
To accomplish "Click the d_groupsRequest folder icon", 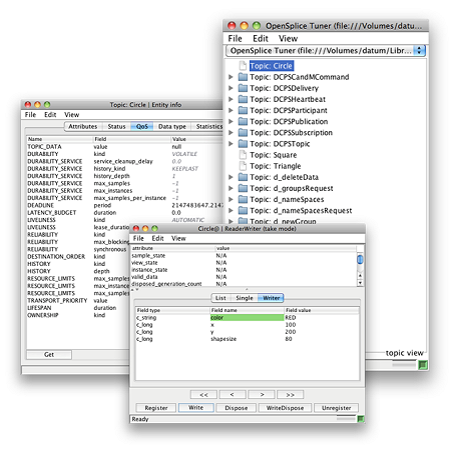I will click(243, 188).
